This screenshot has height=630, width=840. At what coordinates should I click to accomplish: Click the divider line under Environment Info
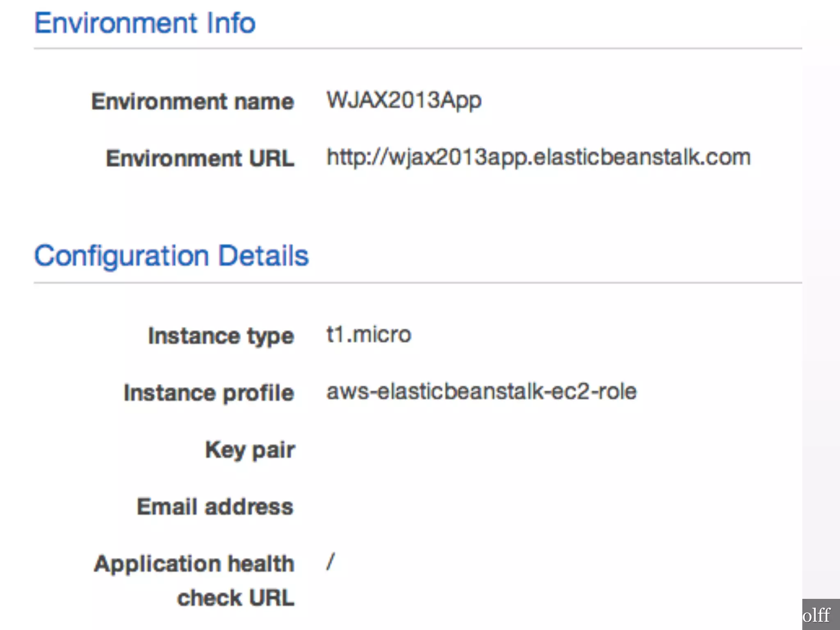click(418, 48)
